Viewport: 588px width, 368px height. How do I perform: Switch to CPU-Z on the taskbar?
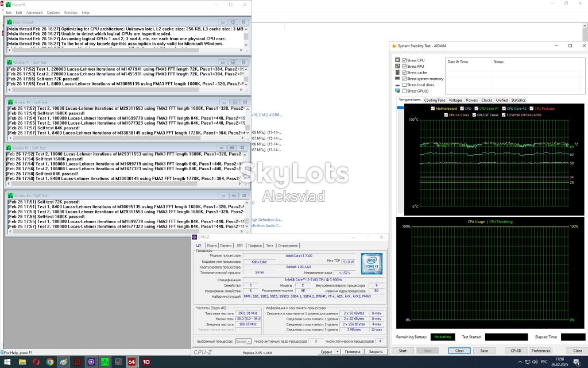pos(91,362)
